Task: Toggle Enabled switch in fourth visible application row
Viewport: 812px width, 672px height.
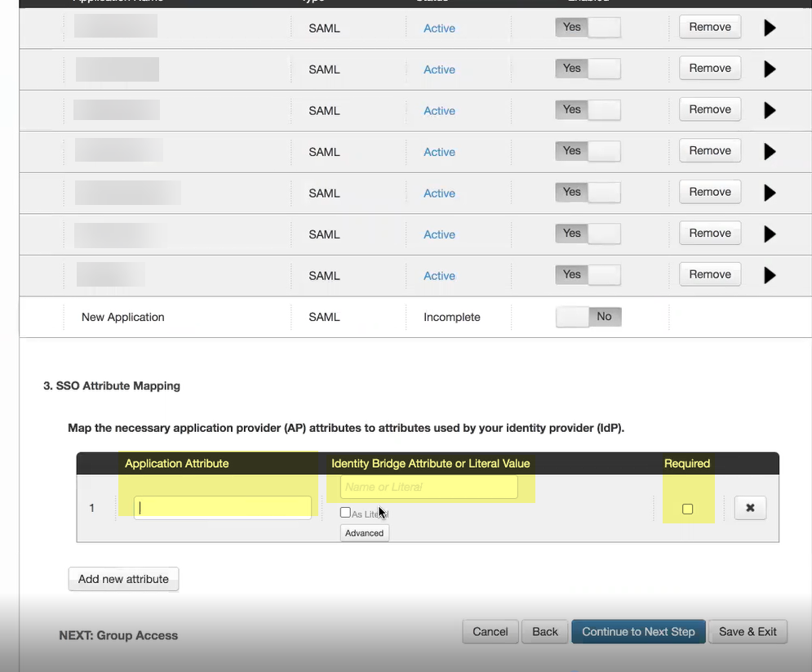Action: click(588, 151)
